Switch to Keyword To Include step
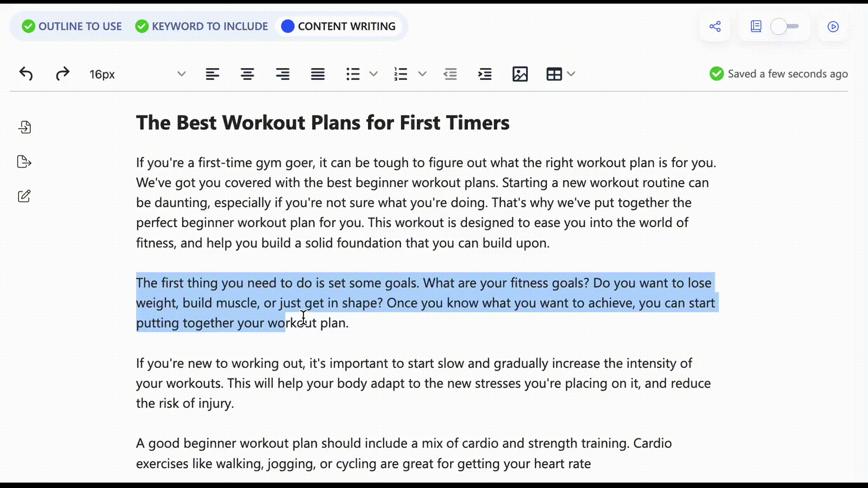Viewport: 868px width, 488px height. click(x=202, y=26)
